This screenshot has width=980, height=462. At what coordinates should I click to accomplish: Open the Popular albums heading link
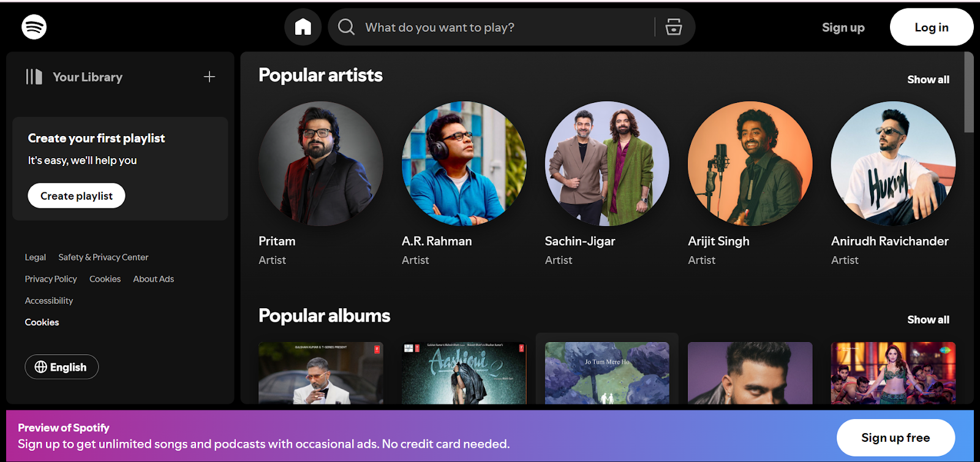click(324, 316)
